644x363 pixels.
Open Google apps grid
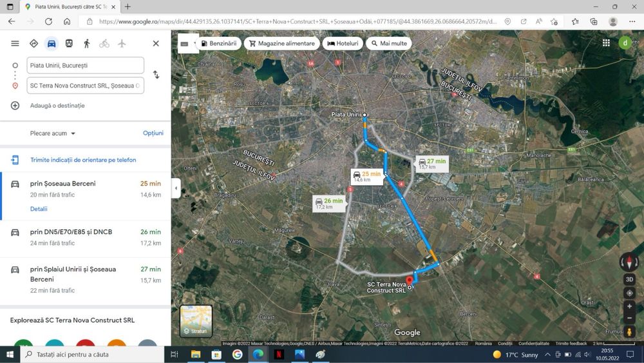606,43
